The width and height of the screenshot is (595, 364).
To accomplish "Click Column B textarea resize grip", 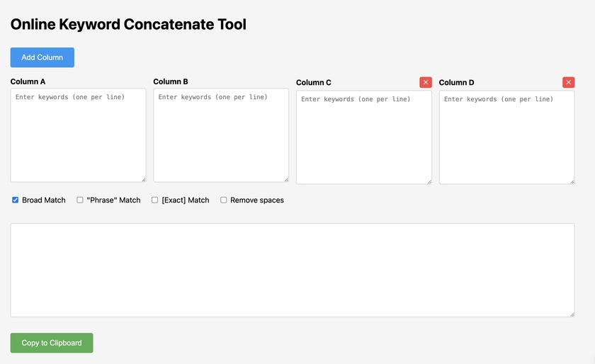I will pos(286,179).
